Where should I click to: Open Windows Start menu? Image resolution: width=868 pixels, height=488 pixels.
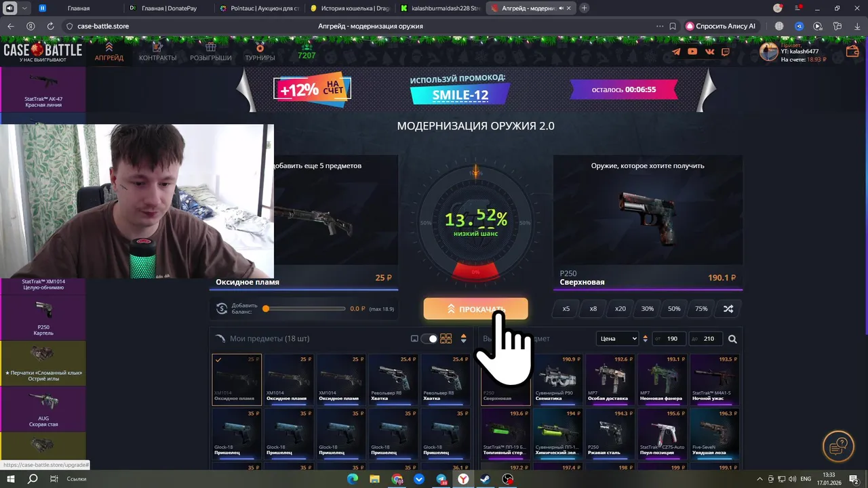(11, 479)
